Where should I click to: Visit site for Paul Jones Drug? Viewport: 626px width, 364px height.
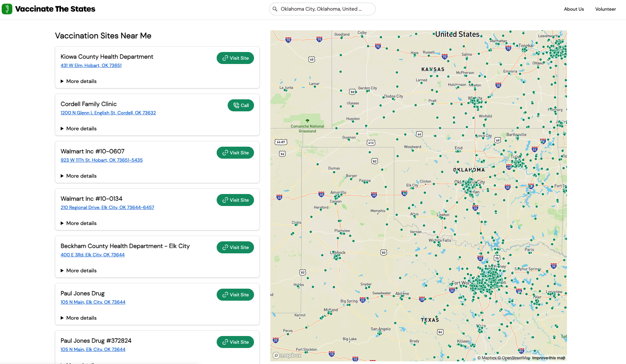pos(235,295)
